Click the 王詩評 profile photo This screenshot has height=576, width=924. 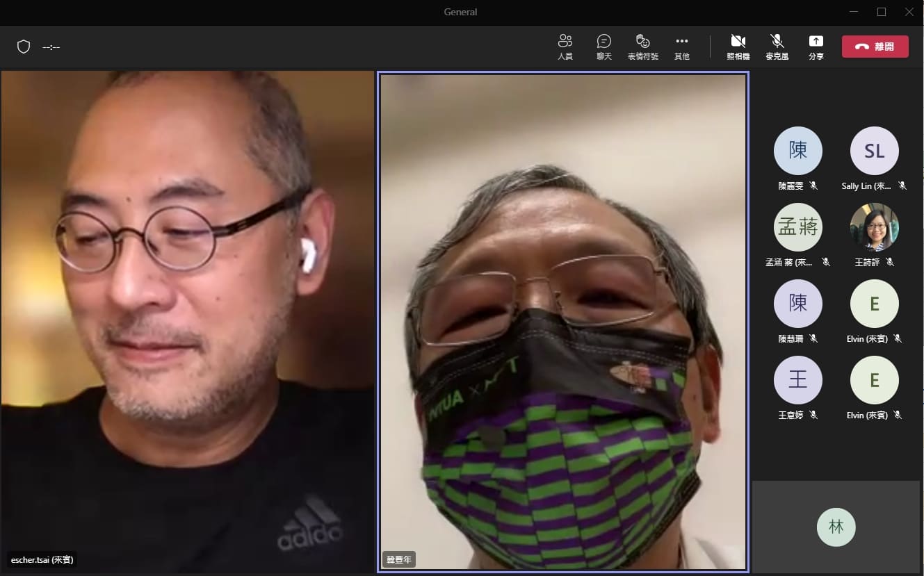(874, 227)
